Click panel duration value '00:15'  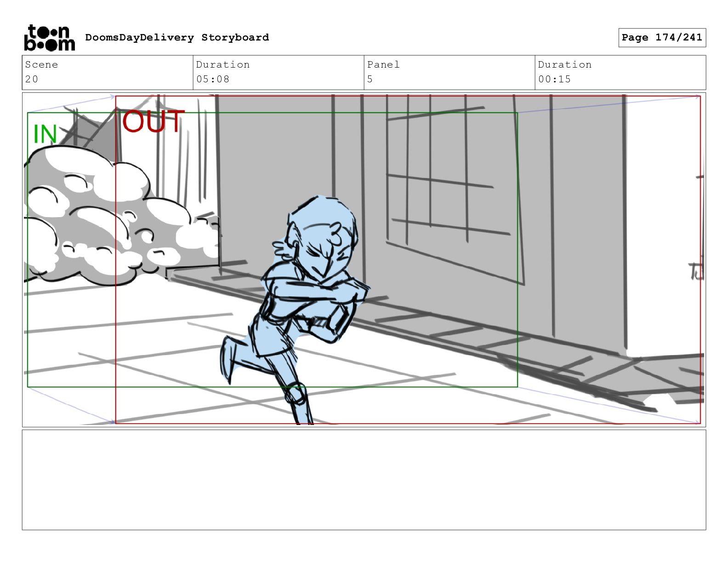coord(555,79)
